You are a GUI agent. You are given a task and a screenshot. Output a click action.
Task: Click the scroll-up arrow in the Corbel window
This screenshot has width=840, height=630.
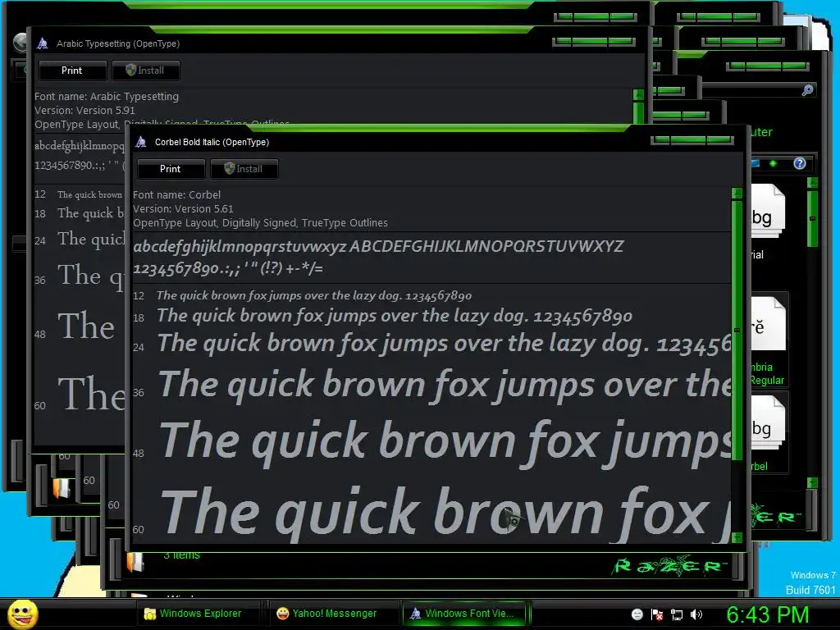pyautogui.click(x=737, y=193)
